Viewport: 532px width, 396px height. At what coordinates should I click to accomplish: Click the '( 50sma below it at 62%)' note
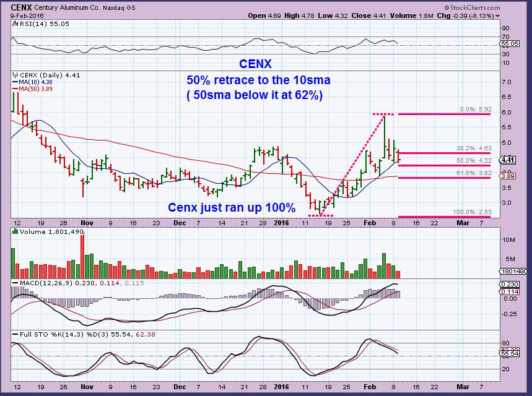point(255,95)
